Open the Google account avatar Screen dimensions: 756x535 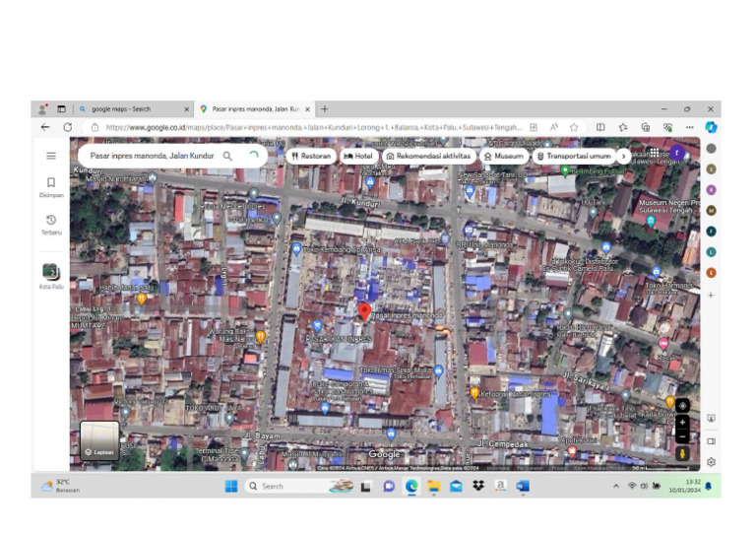tap(677, 153)
